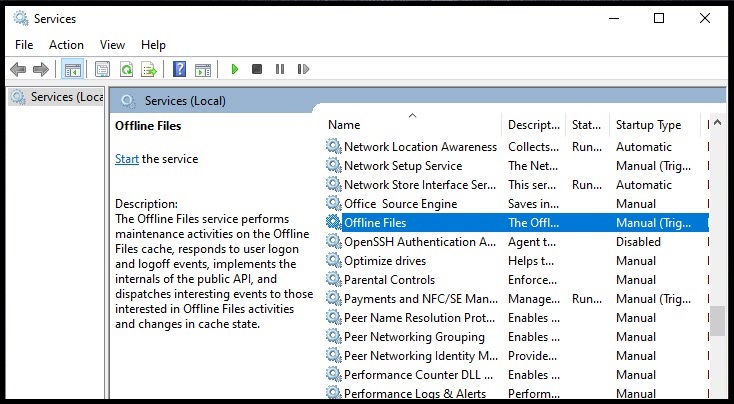Open the View menu
Screen dimensions: 734x404
pos(112,45)
